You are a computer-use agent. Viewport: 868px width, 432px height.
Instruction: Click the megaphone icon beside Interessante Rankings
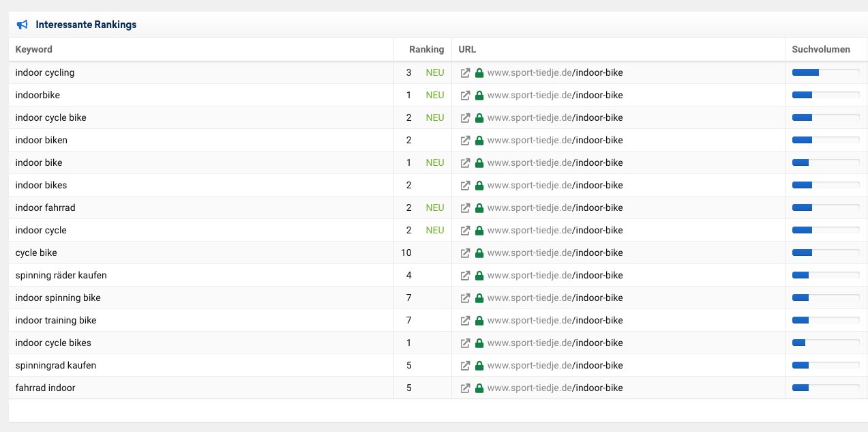(23, 25)
